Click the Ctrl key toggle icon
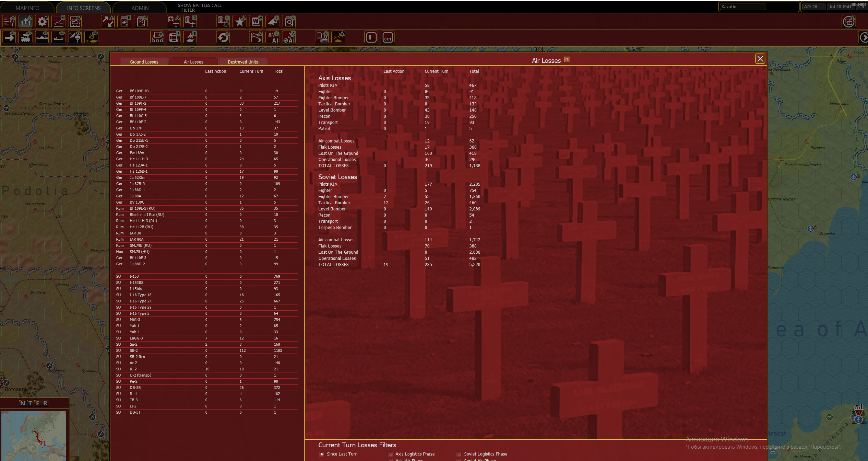Image resolution: width=868 pixels, height=461 pixels. (x=388, y=37)
